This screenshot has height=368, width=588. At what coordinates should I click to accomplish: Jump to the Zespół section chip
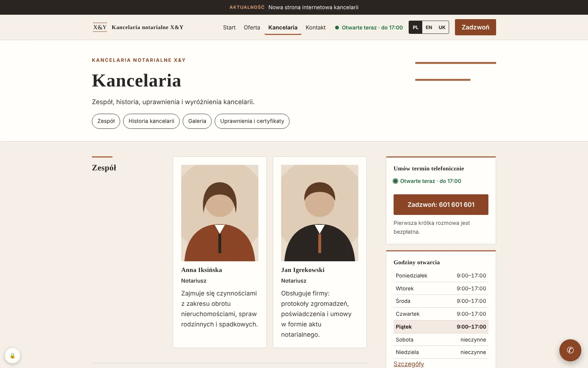click(x=106, y=121)
